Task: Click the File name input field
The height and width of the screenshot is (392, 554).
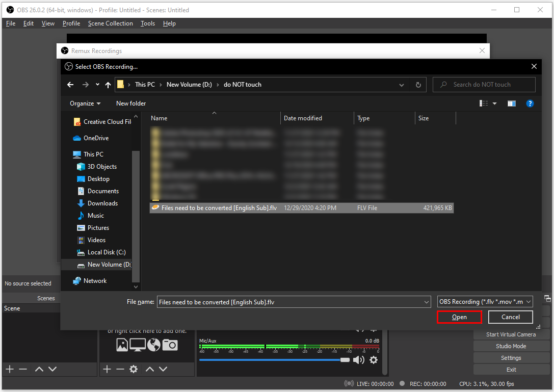Action: tap(290, 302)
